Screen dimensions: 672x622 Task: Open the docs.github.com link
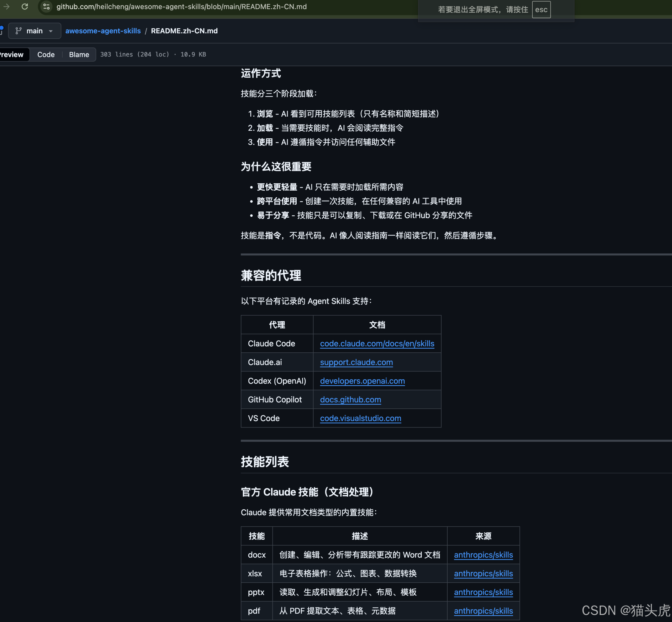coord(350,400)
